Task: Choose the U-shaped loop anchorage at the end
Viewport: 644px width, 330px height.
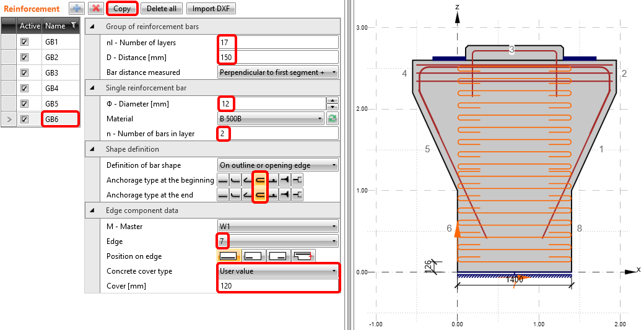Action: click(x=261, y=195)
